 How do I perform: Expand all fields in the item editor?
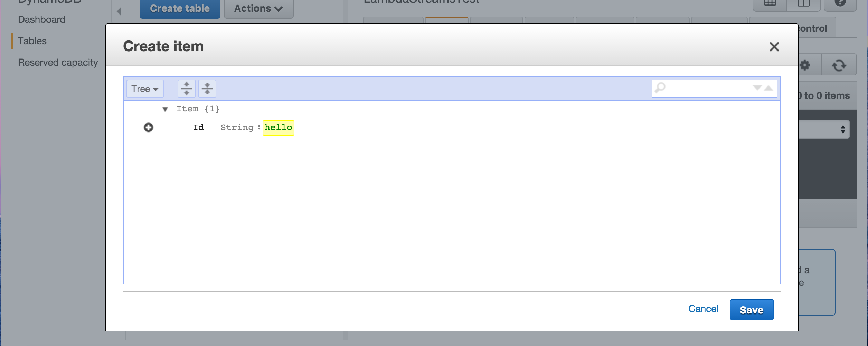(x=187, y=88)
